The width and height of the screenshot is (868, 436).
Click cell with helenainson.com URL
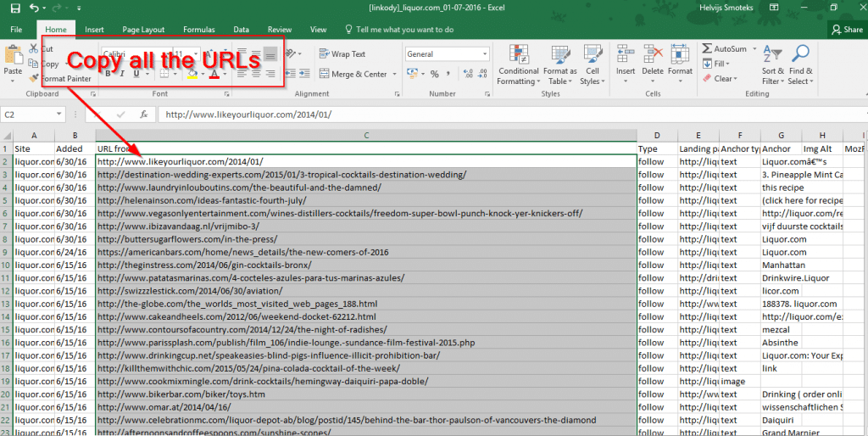(366, 200)
